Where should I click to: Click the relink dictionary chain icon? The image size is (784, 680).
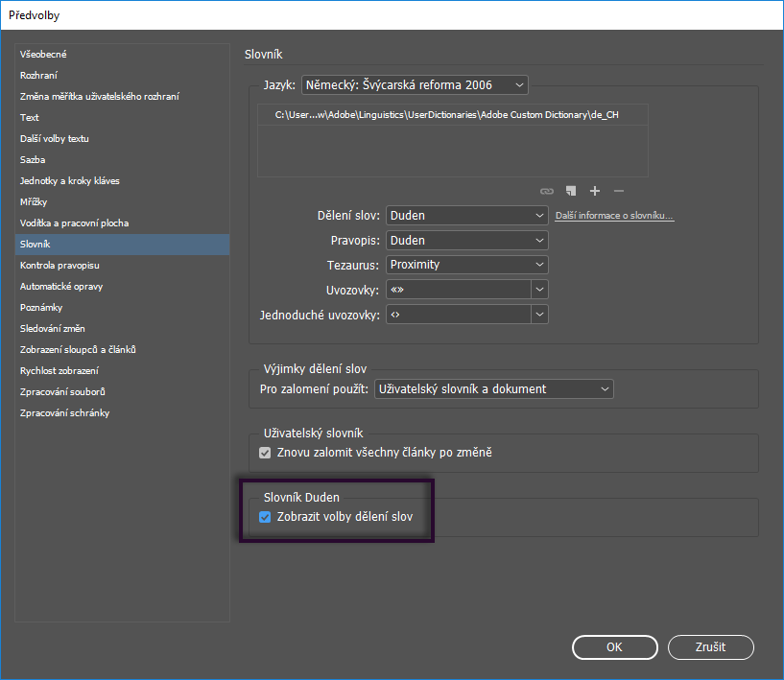(547, 191)
